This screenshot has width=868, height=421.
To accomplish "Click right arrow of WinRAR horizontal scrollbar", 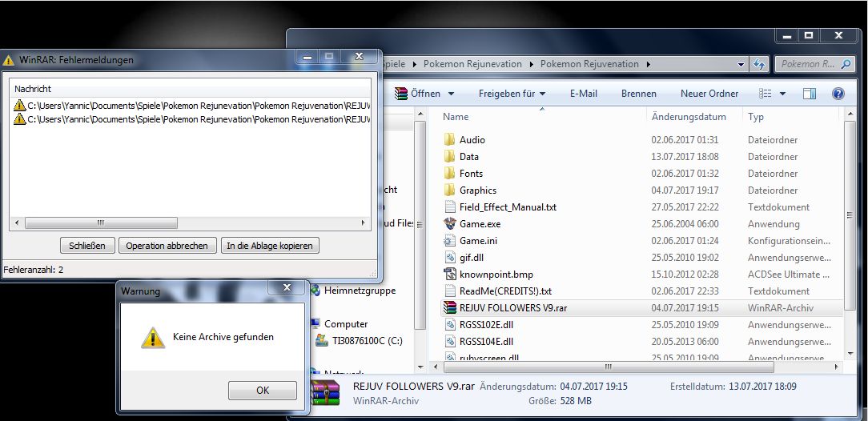I will pos(364,223).
